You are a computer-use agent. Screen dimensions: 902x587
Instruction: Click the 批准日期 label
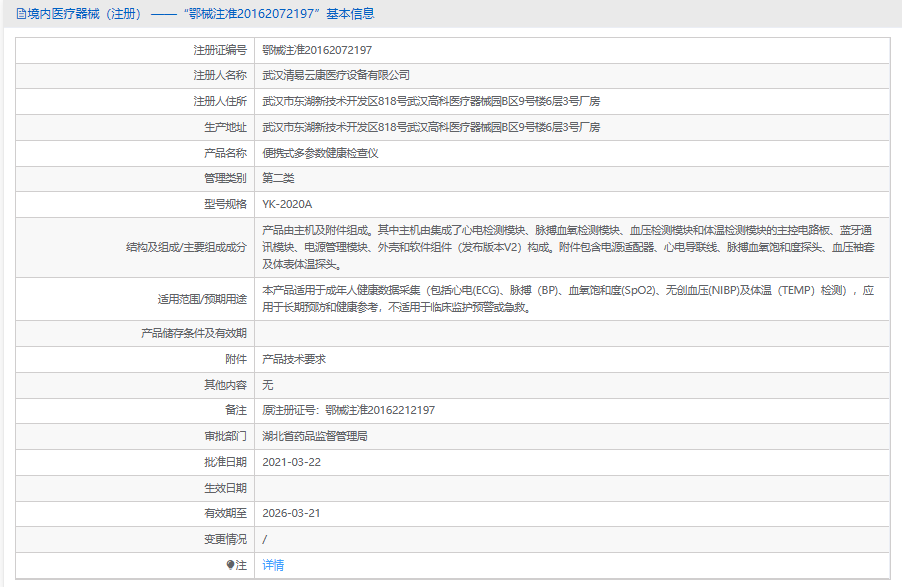(226, 462)
